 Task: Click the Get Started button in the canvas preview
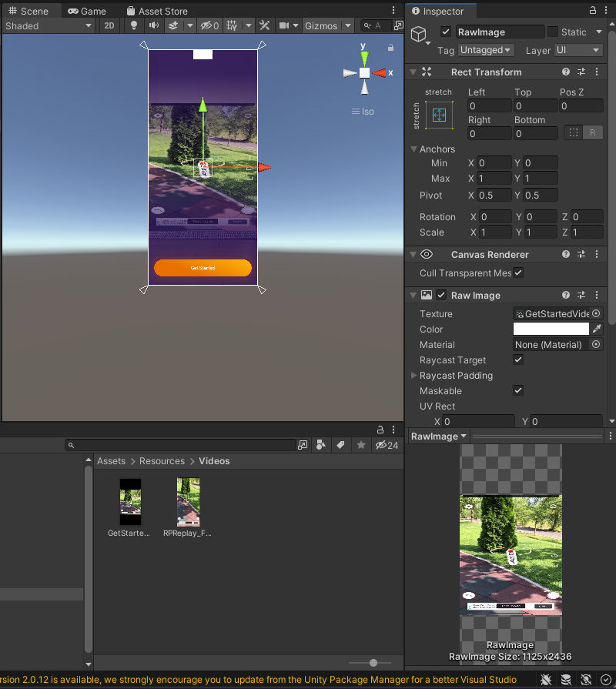pyautogui.click(x=203, y=268)
